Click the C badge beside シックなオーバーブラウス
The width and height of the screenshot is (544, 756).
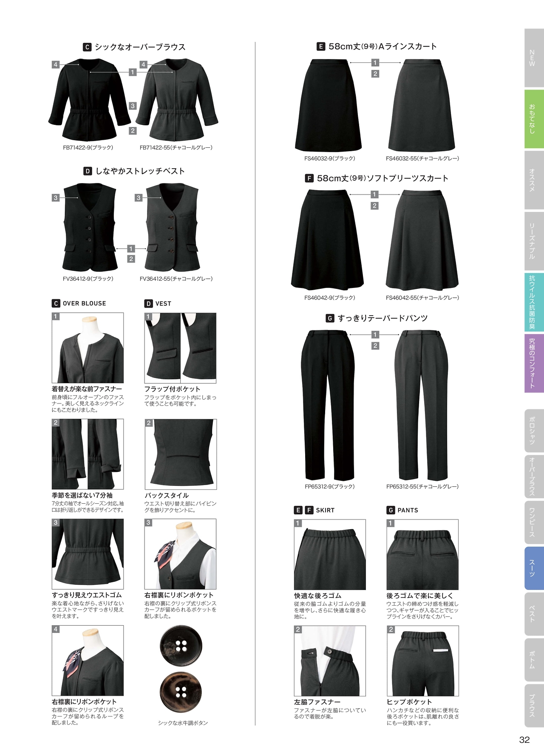pos(87,47)
